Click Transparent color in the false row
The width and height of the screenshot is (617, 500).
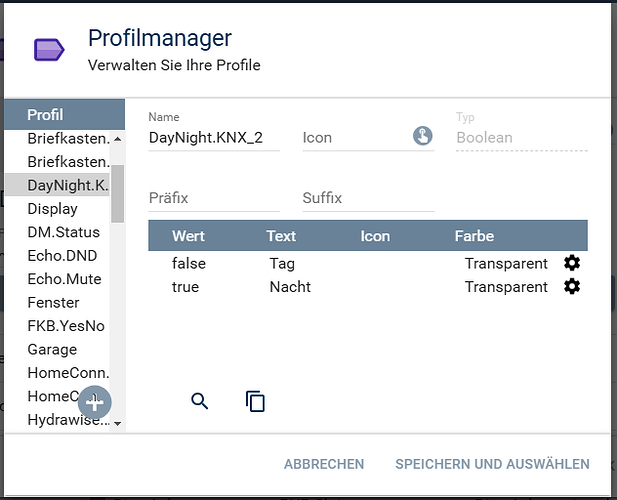point(506,263)
